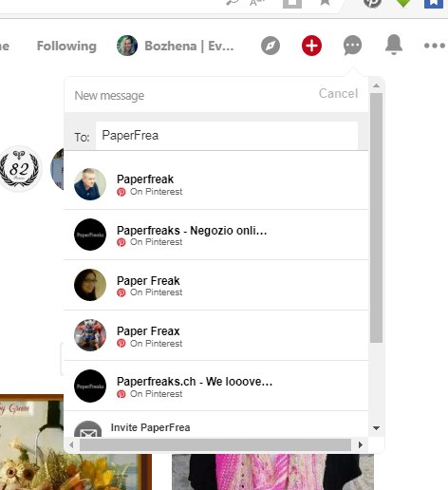This screenshot has width=448, height=490.
Task: Click the vertical scrollbar thumb
Action: click(376, 217)
